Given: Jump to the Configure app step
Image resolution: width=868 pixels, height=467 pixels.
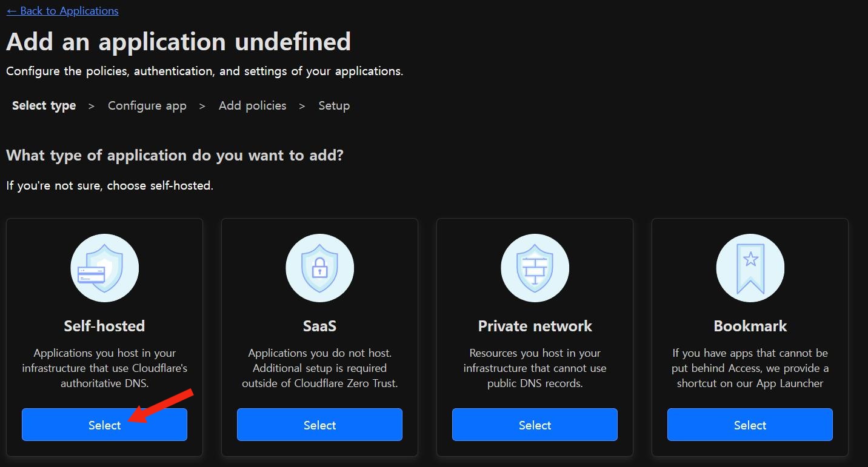Looking at the screenshot, I should [x=147, y=105].
